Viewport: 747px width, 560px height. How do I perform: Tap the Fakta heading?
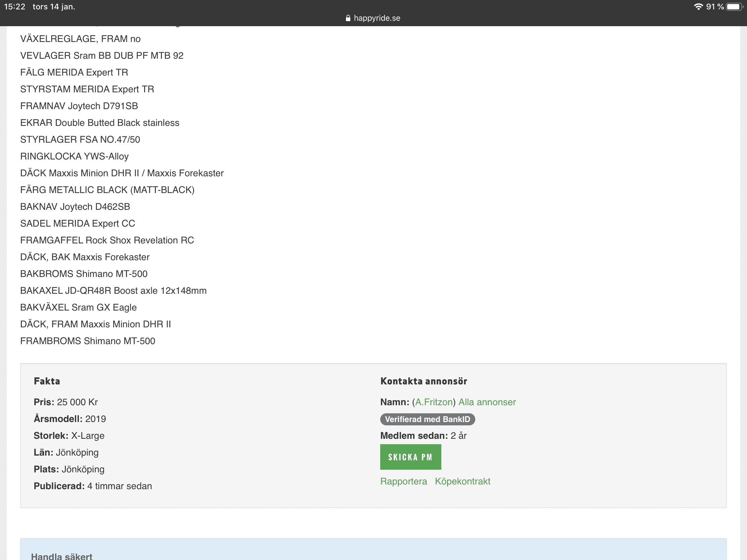[47, 381]
